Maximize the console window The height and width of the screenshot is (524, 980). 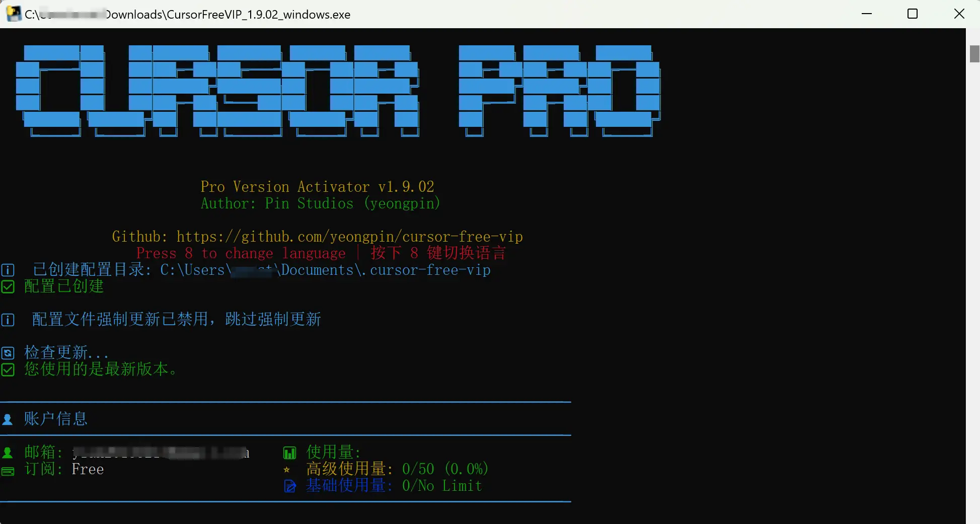click(913, 14)
